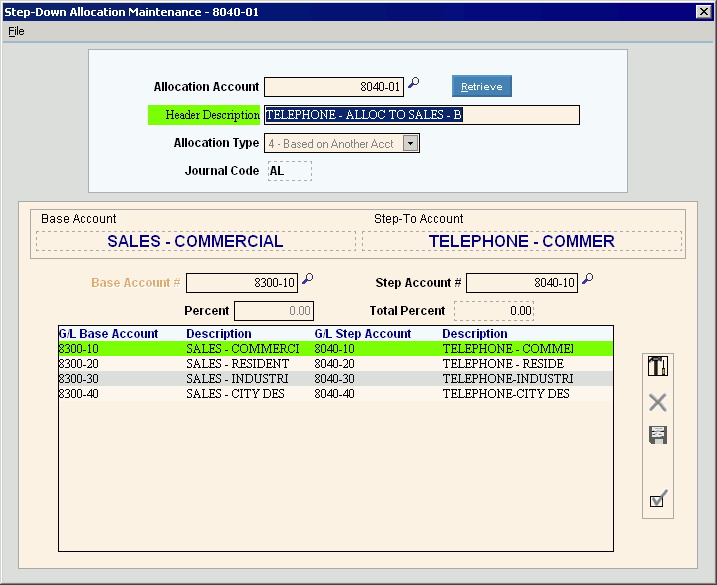
Task: Click the Allocation Account number field
Action: [x=334, y=87]
